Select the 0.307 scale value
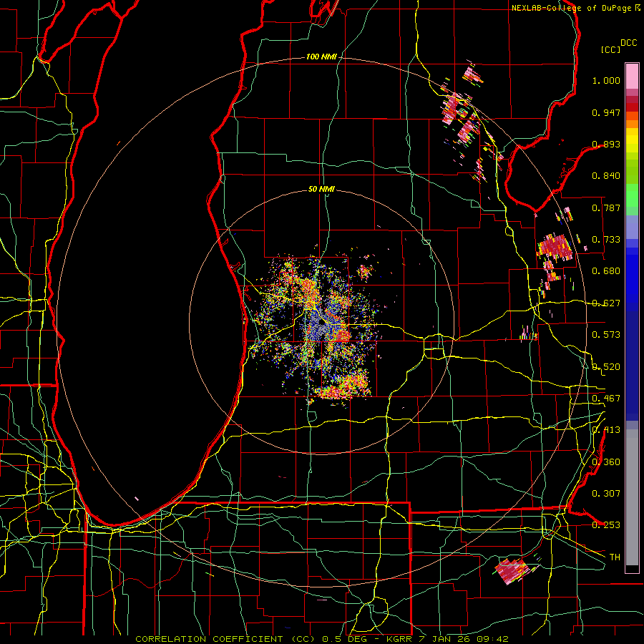The image size is (644, 644). (606, 494)
